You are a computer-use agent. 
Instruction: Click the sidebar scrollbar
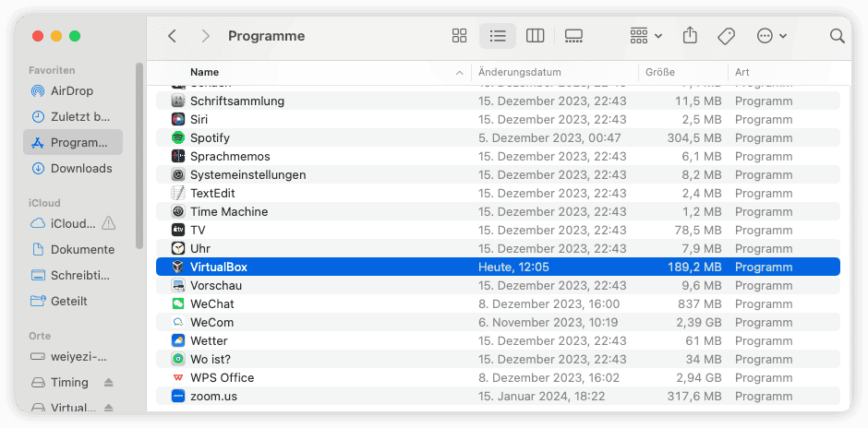[139, 155]
